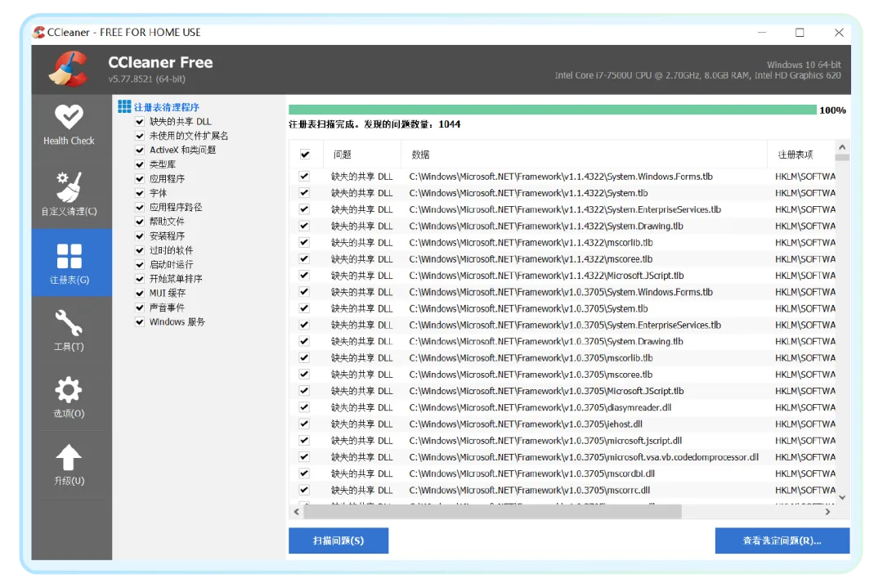Click the Upgrade (升级) arrow icon

point(69,457)
